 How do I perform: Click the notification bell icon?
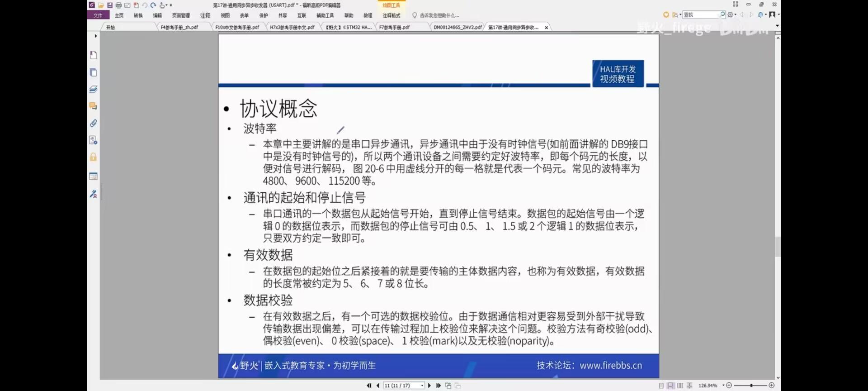click(x=760, y=14)
